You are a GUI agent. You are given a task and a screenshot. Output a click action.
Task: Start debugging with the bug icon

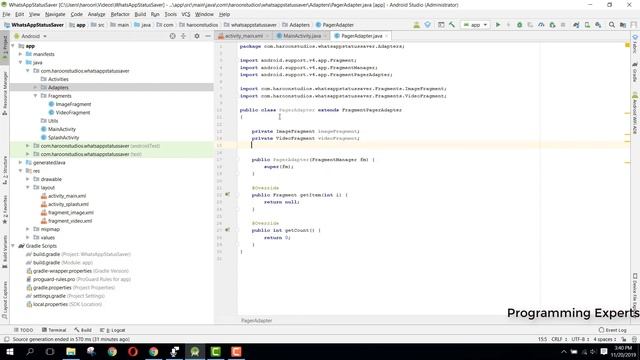520,25
